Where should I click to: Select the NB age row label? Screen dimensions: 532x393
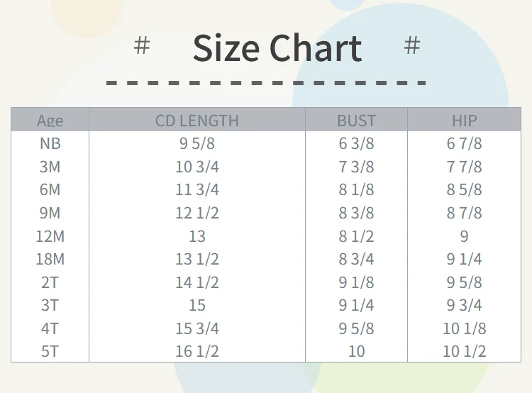(x=50, y=143)
